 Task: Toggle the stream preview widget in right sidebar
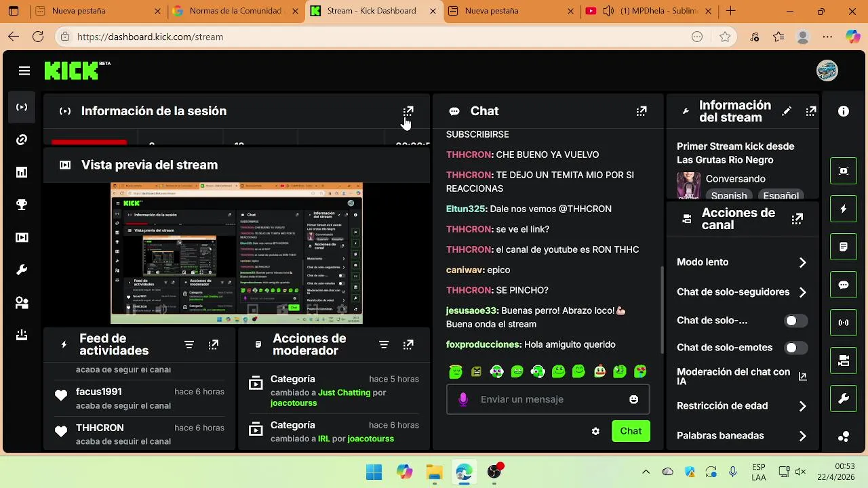click(844, 171)
